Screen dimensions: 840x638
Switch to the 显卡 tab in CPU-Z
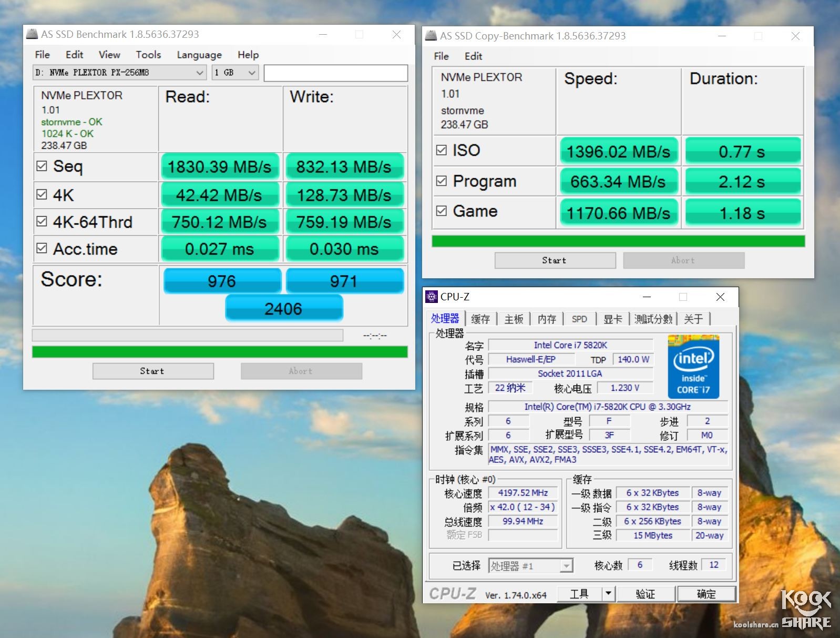tap(612, 319)
